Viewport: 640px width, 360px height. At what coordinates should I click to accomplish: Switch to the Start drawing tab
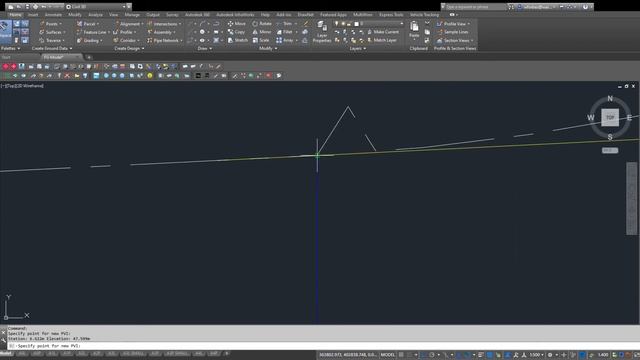(x=7, y=57)
